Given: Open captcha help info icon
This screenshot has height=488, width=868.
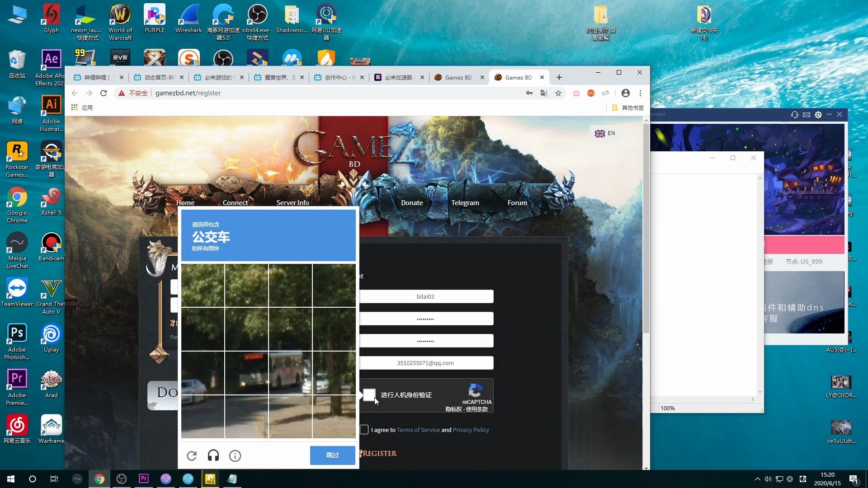Looking at the screenshot, I should (235, 455).
